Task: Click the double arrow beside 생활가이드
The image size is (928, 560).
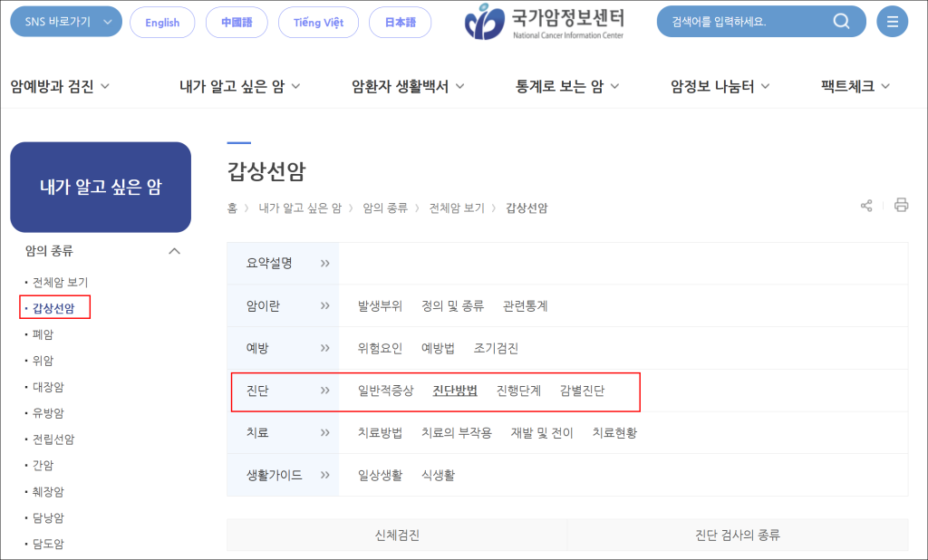Action: (324, 476)
